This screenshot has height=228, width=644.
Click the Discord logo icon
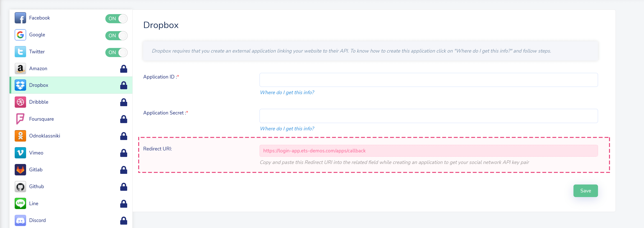point(20,220)
